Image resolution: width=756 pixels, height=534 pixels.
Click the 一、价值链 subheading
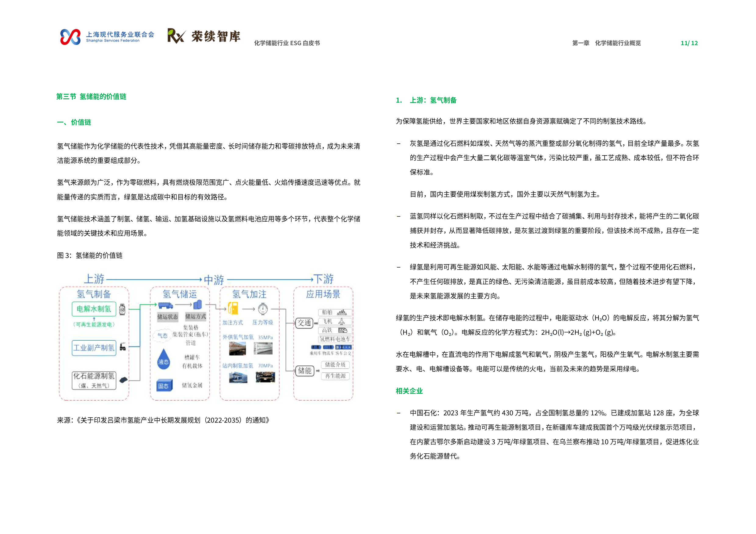pos(74,122)
